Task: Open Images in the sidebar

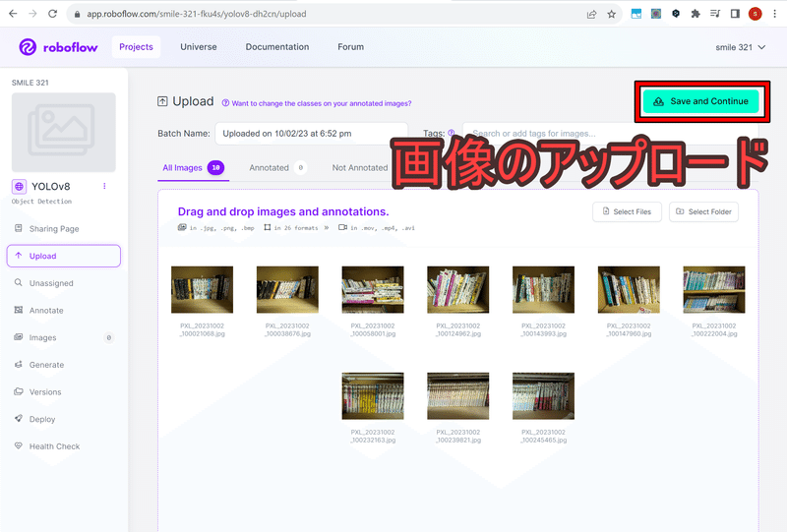Action: point(64,337)
